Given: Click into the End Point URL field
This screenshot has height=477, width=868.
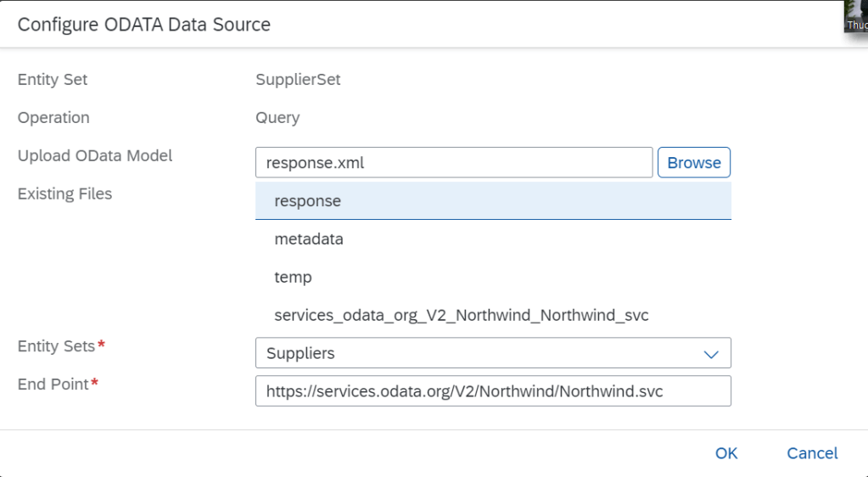Looking at the screenshot, I should coord(492,391).
